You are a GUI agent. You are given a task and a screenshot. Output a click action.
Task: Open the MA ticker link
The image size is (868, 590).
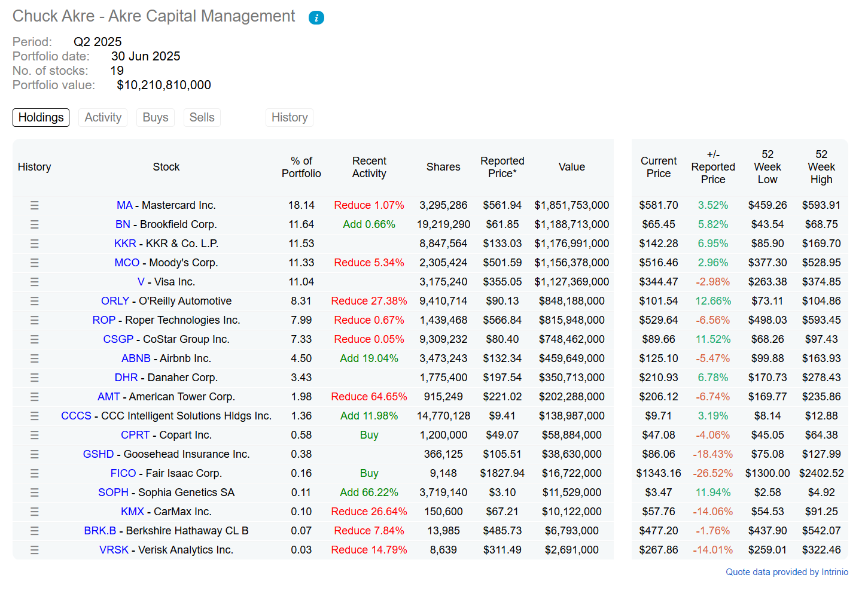(124, 205)
